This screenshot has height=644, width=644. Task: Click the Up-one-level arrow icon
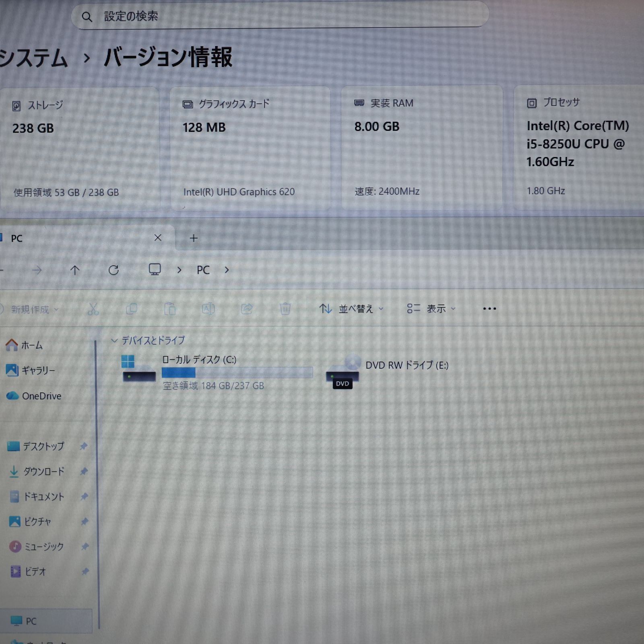[75, 270]
